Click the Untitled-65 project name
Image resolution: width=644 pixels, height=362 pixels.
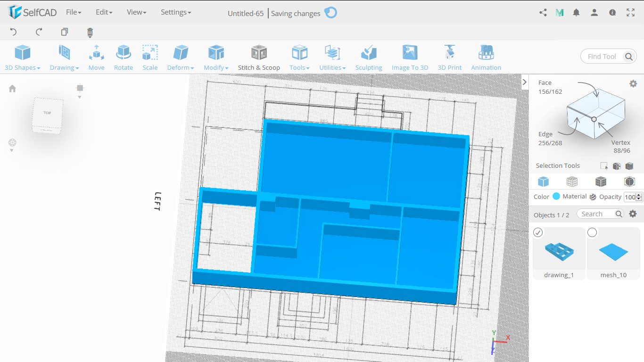click(246, 13)
